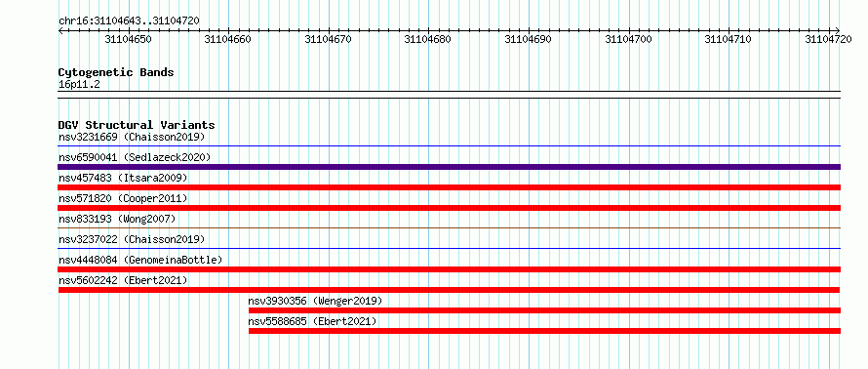This screenshot has height=369, width=868.
Task: Click the nsv3231669 (Chaisson2019) variant label
Action: click(132, 137)
